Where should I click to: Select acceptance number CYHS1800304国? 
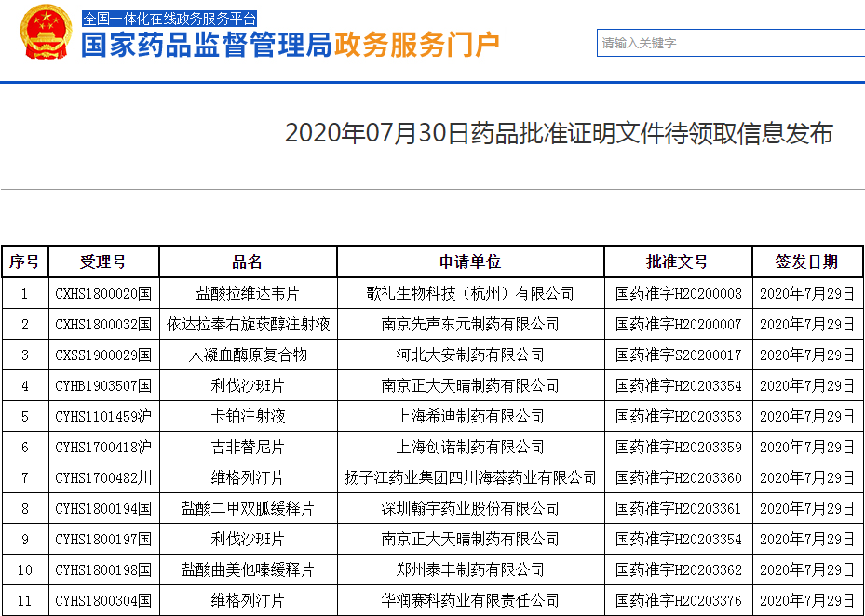tap(103, 600)
